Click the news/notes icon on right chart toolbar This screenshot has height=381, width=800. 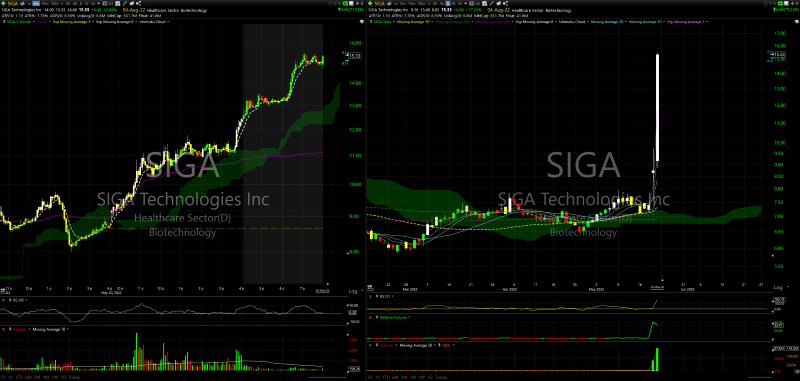click(x=485, y=4)
